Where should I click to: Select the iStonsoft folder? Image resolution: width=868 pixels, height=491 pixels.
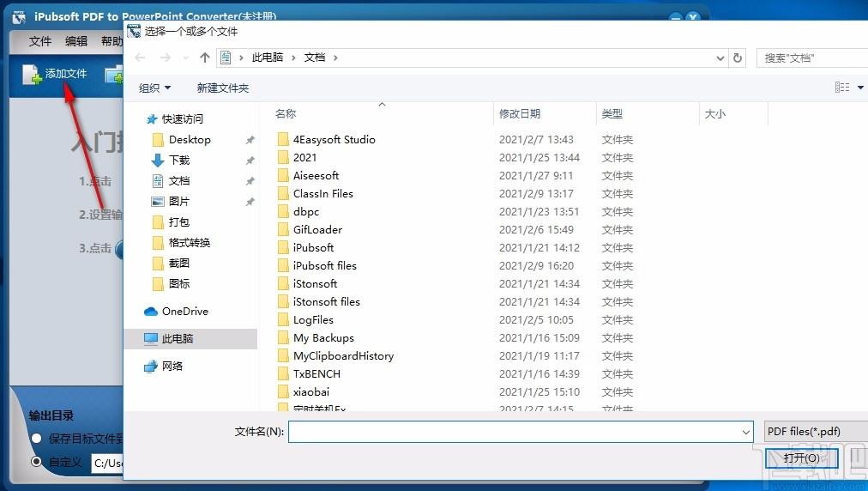(x=315, y=284)
